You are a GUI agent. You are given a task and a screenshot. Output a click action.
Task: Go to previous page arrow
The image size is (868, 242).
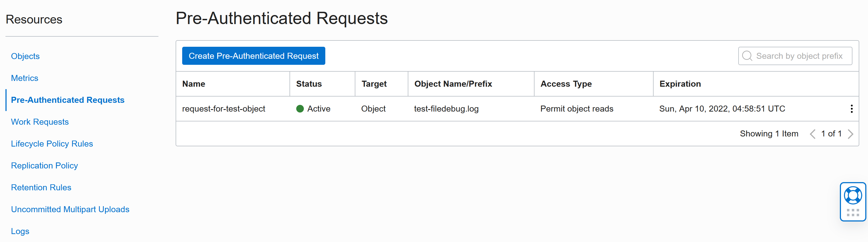[x=813, y=134]
